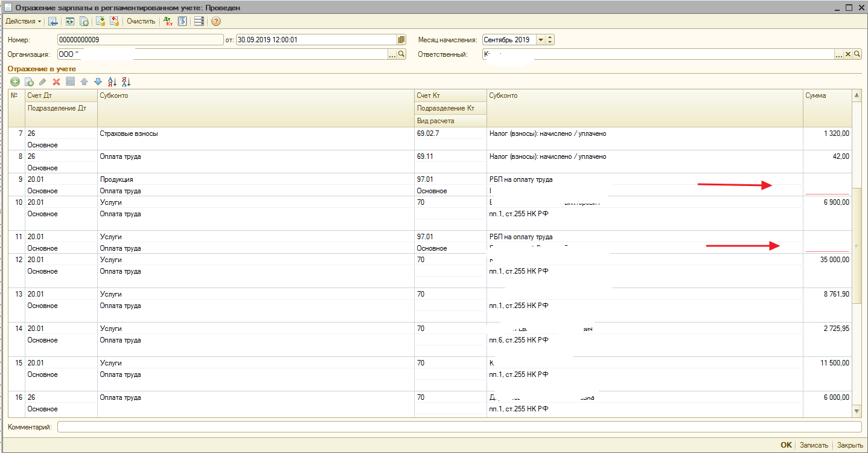
Task: Expand the Месяц начисления dropdown arrow
Action: pos(540,40)
